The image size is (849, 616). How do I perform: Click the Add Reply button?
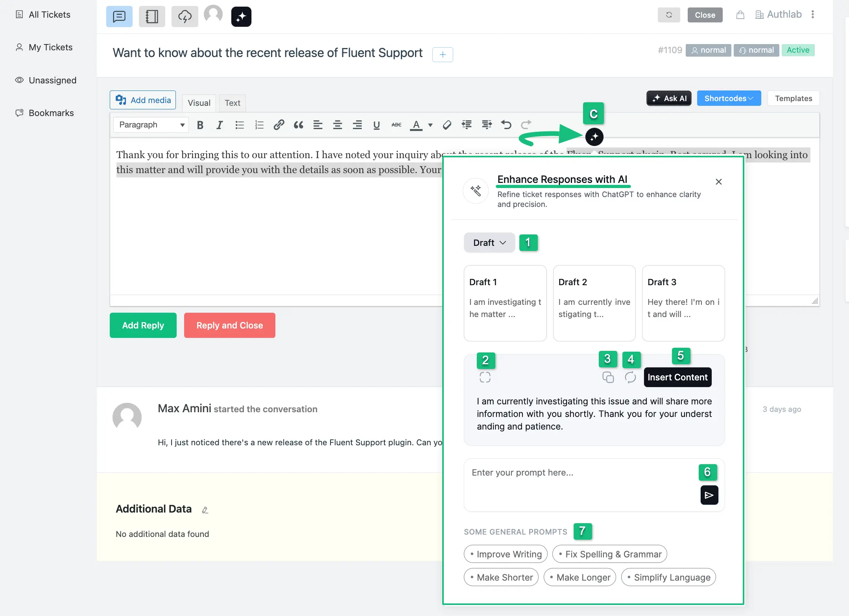143,325
